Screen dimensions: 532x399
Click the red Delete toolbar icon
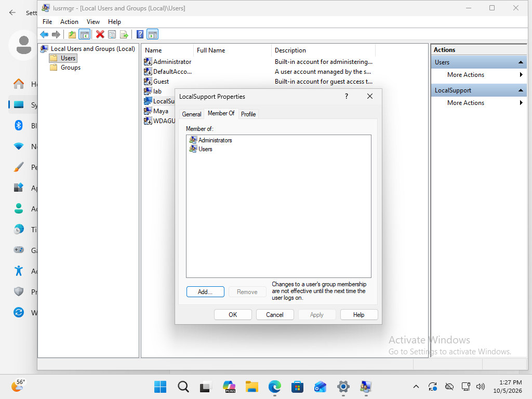pos(100,34)
